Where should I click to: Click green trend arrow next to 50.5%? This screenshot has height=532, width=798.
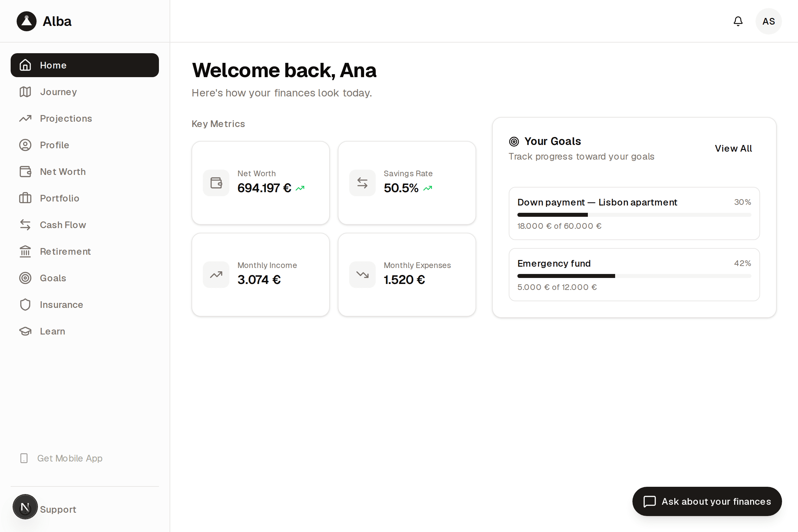pyautogui.click(x=428, y=188)
